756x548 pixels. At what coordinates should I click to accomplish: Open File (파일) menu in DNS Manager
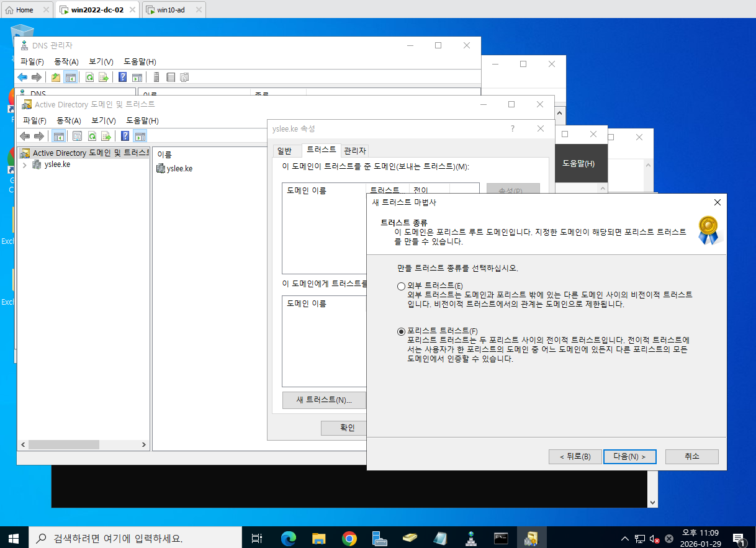click(x=32, y=61)
